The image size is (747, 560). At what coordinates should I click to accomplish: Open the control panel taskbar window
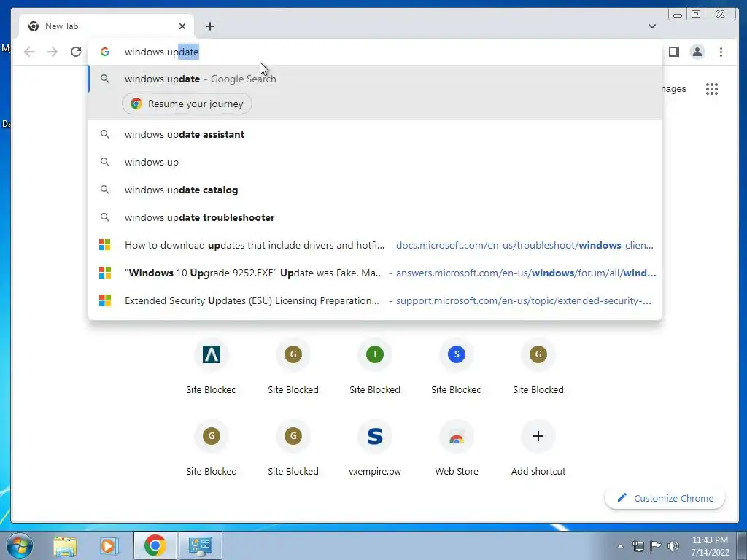200,545
